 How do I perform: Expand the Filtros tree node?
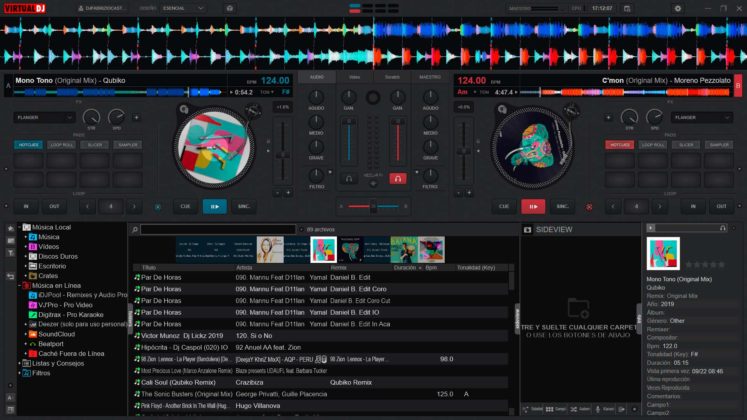click(20, 373)
